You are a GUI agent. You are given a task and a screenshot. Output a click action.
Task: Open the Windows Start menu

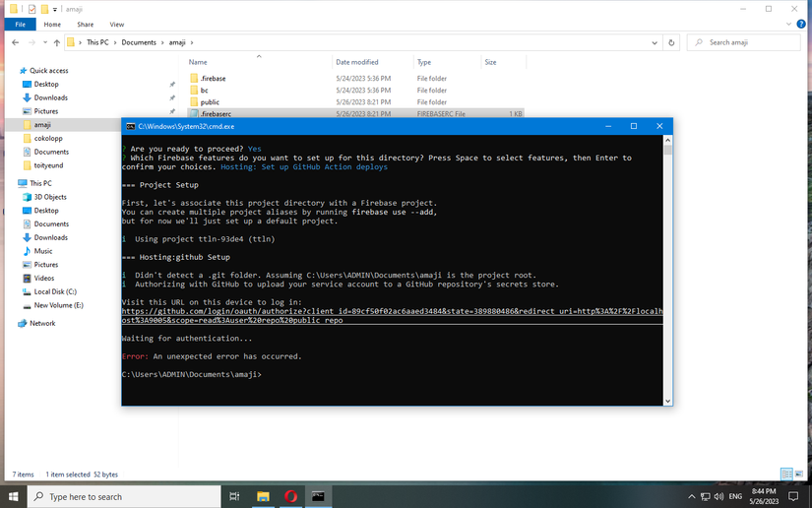pos(14,496)
